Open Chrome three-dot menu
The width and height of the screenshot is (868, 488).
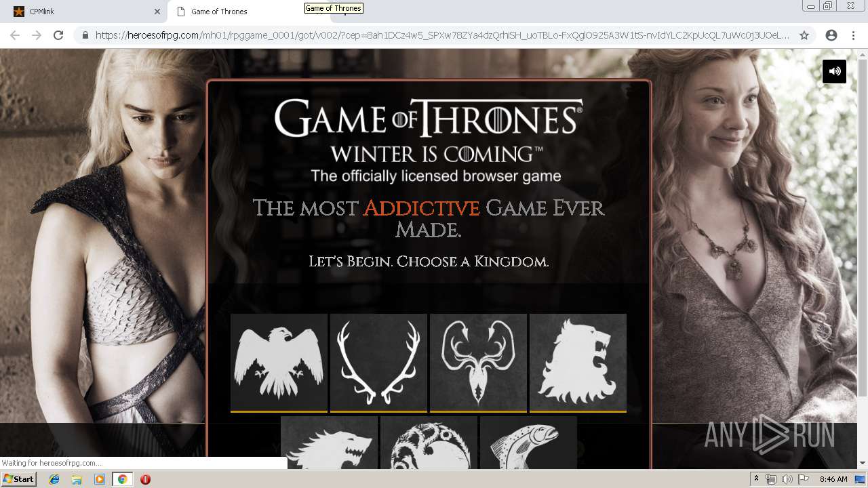point(853,35)
